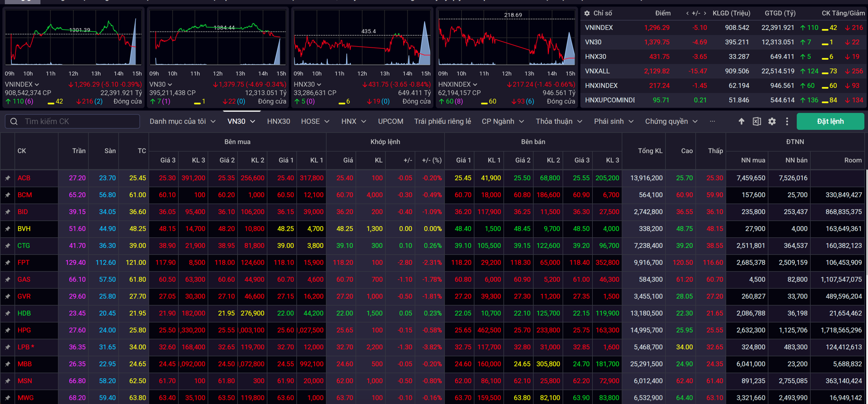This screenshot has width=868, height=404.
Task: Click BVH matched price 48.25
Action: [344, 229]
